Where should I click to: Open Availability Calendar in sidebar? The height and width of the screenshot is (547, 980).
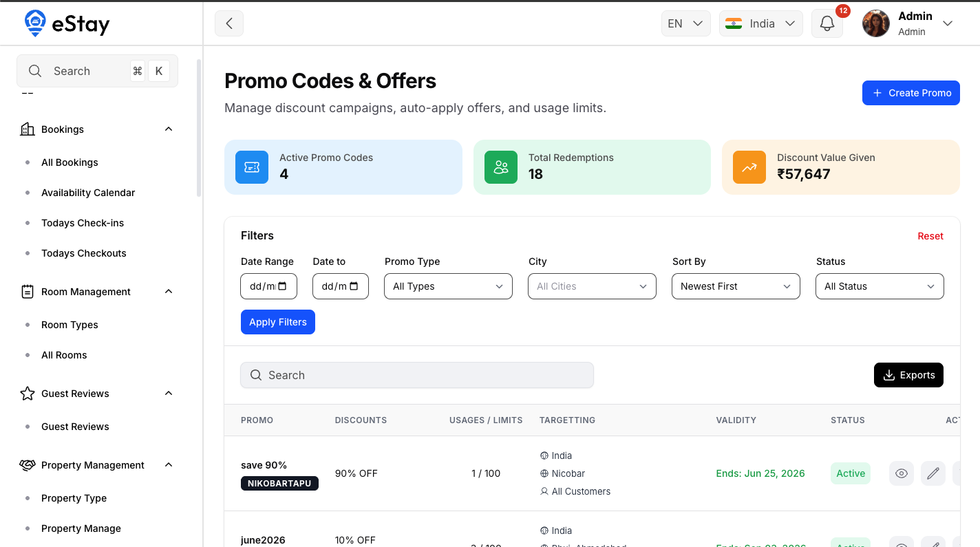click(x=88, y=193)
